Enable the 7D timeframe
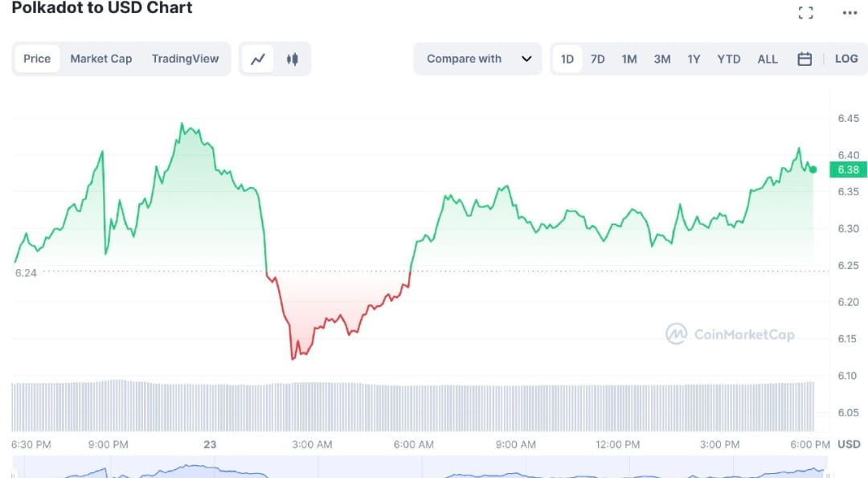This screenshot has width=868, height=478. point(597,58)
